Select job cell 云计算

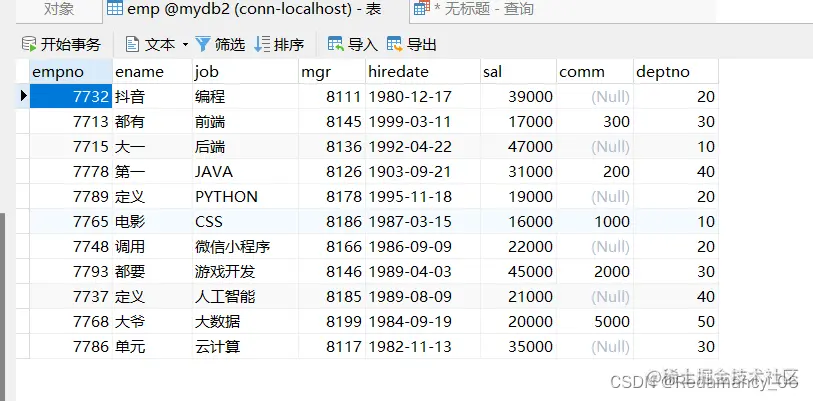[x=246, y=346]
